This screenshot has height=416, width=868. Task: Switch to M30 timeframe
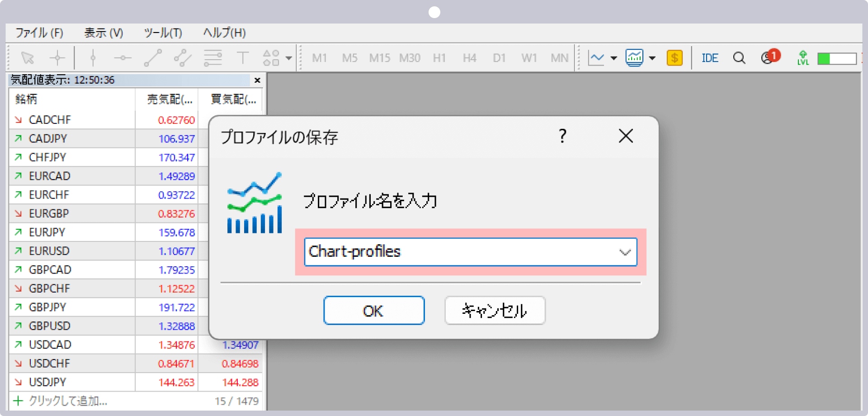[410, 58]
